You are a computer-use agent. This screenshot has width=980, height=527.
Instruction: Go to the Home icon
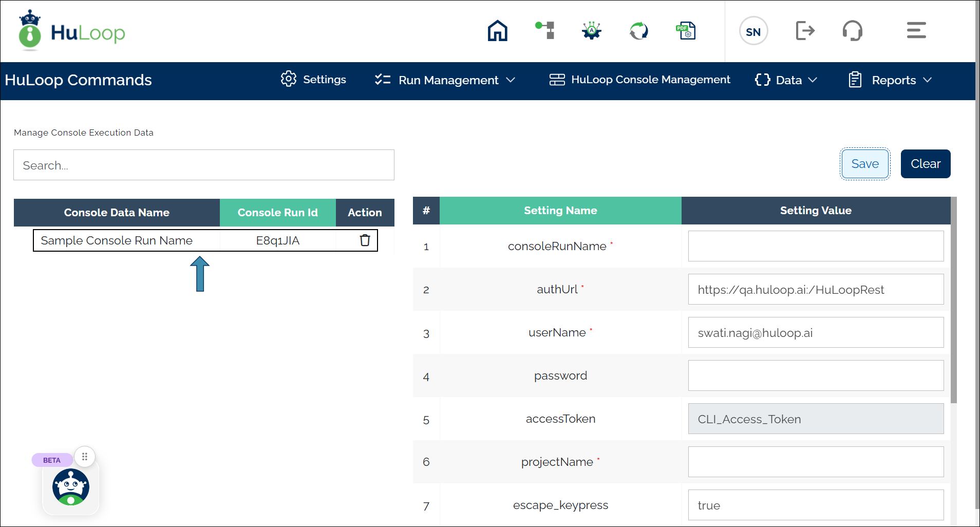point(497,31)
